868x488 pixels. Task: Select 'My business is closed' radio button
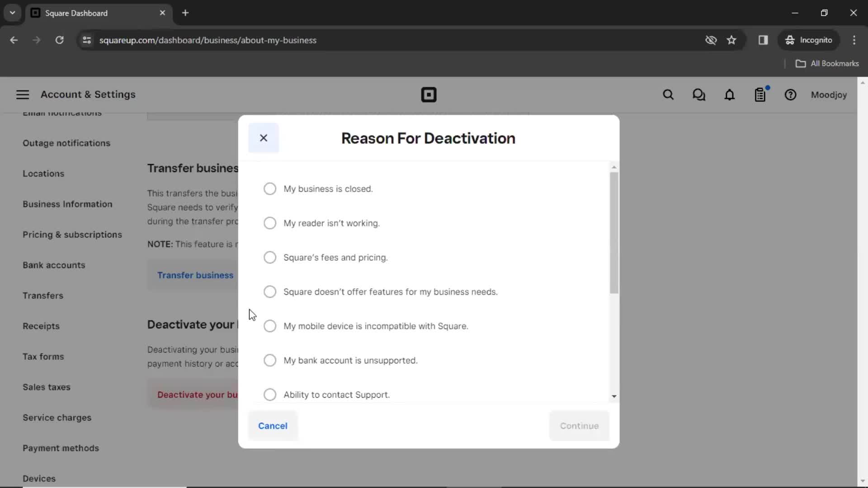click(269, 188)
